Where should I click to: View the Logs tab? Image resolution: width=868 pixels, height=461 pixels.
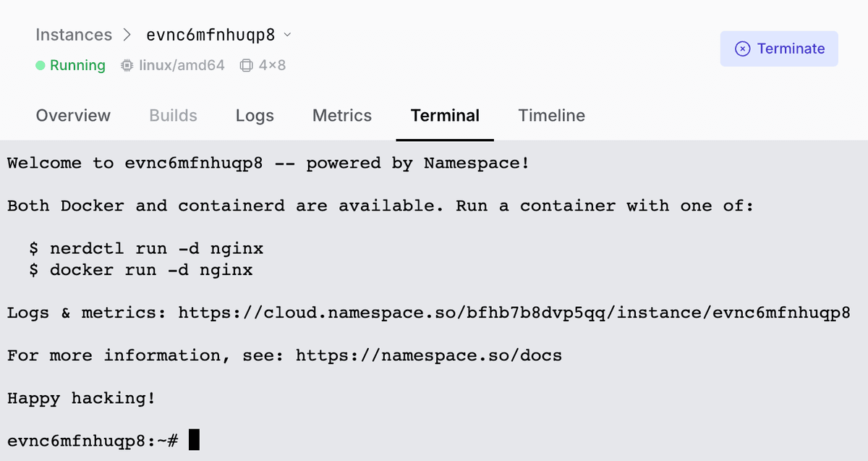pyautogui.click(x=255, y=116)
